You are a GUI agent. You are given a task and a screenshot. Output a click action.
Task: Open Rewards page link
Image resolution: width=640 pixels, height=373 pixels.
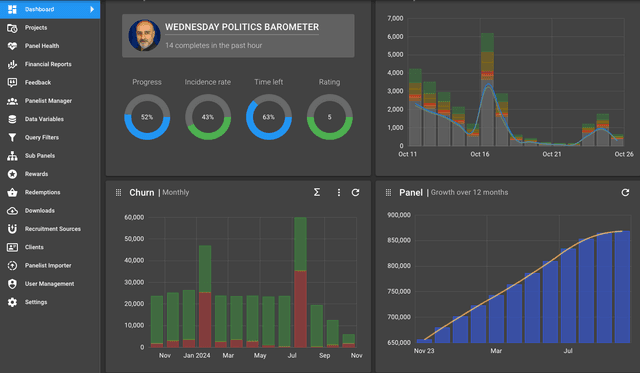(x=50, y=174)
